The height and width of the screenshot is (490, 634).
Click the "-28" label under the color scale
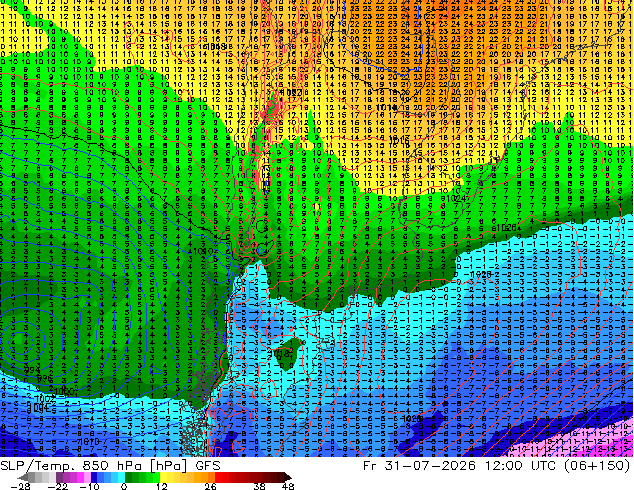20,486
